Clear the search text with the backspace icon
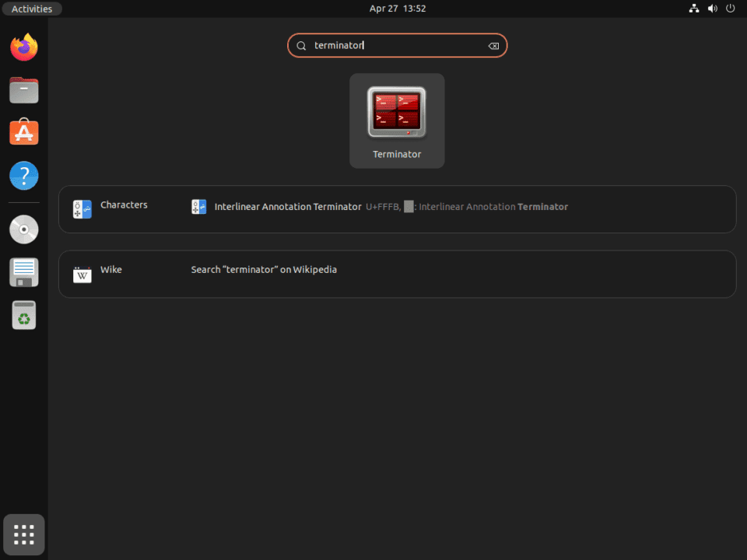This screenshot has height=560, width=747. (493, 45)
